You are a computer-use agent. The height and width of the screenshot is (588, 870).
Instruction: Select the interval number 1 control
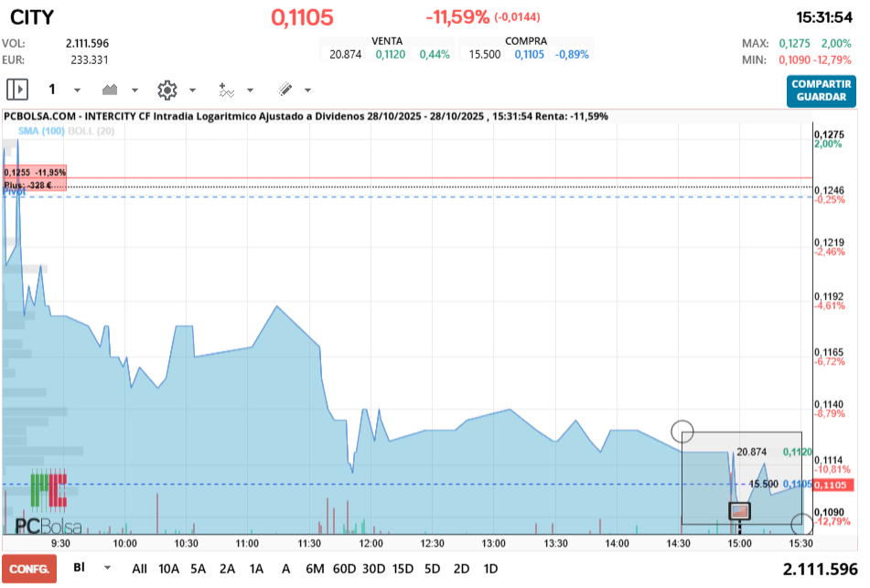[x=53, y=89]
